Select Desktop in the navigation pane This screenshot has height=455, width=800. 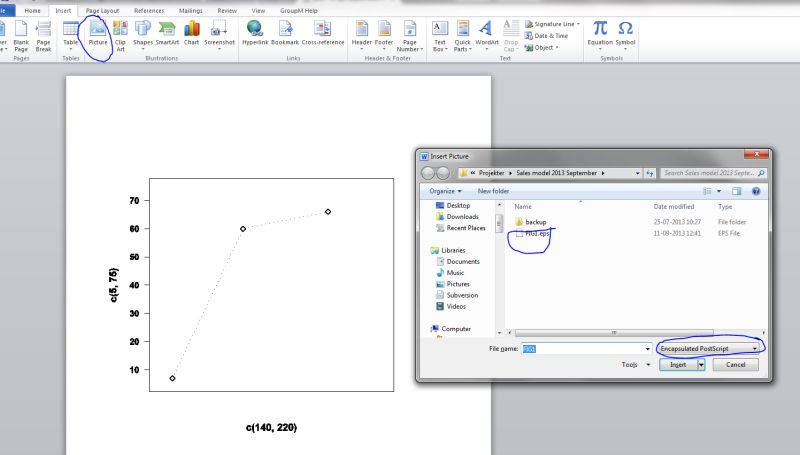[458, 206]
